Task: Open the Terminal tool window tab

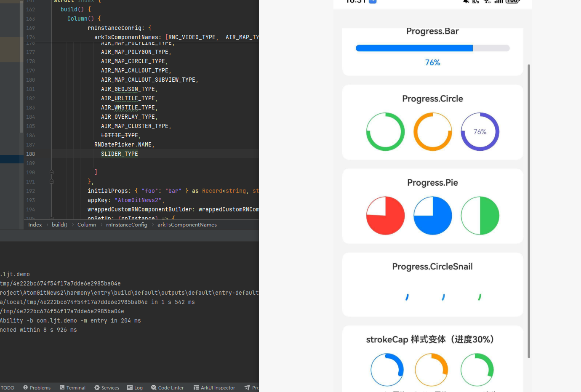Action: (x=72, y=388)
